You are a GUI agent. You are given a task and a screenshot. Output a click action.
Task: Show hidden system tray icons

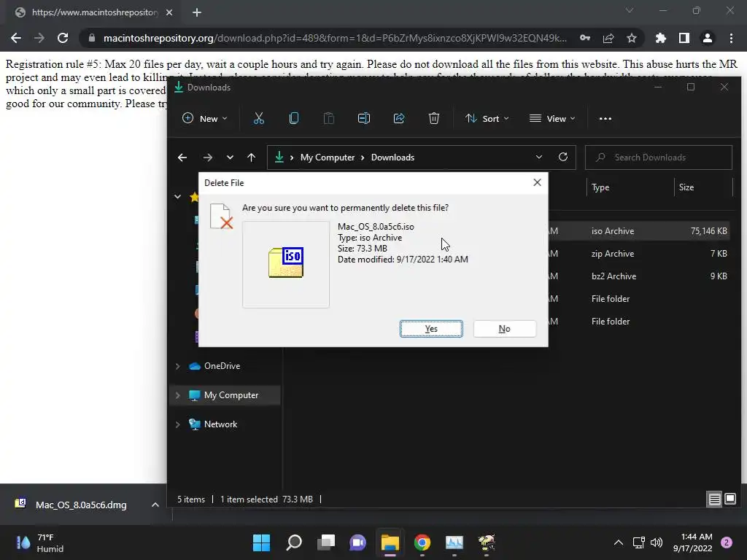click(619, 542)
